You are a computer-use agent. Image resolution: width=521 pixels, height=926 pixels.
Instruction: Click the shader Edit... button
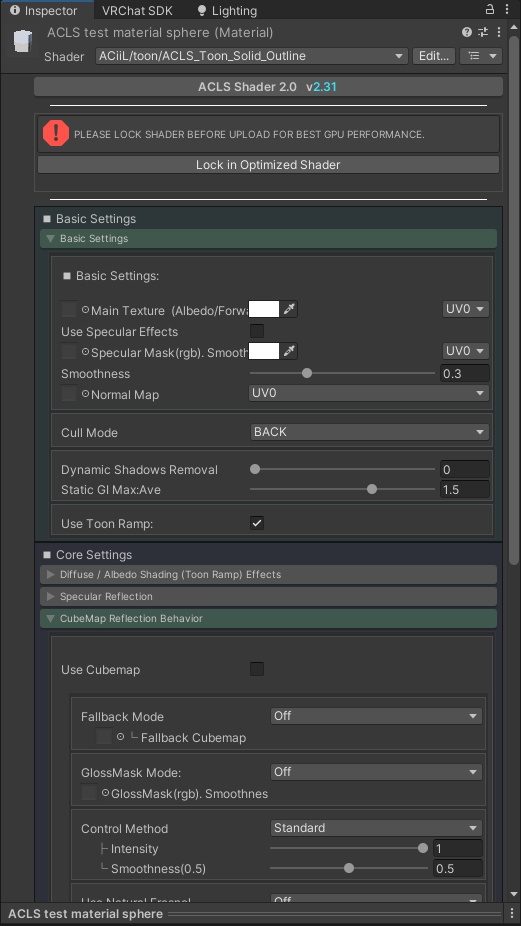(x=434, y=56)
